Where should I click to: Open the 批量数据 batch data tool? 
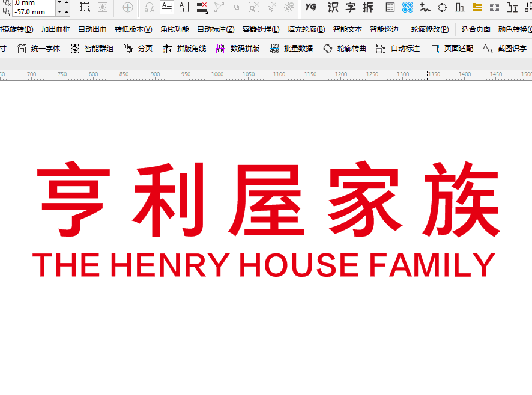coord(291,49)
